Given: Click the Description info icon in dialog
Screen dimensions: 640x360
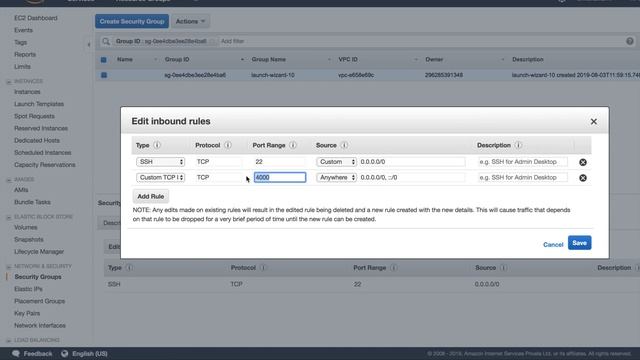Looking at the screenshot, I should pos(518,145).
